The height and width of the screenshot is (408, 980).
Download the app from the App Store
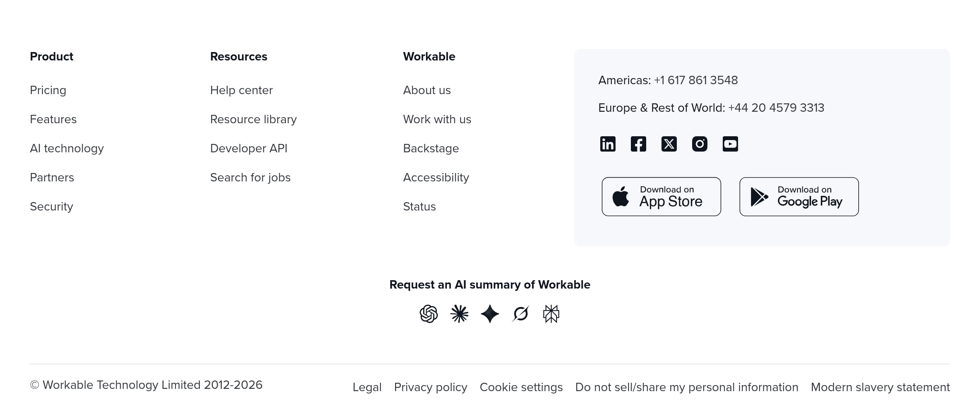(x=661, y=196)
